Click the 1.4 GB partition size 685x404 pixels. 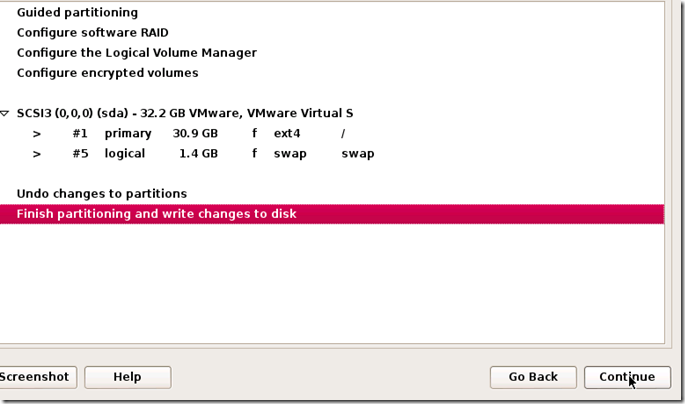(199, 154)
